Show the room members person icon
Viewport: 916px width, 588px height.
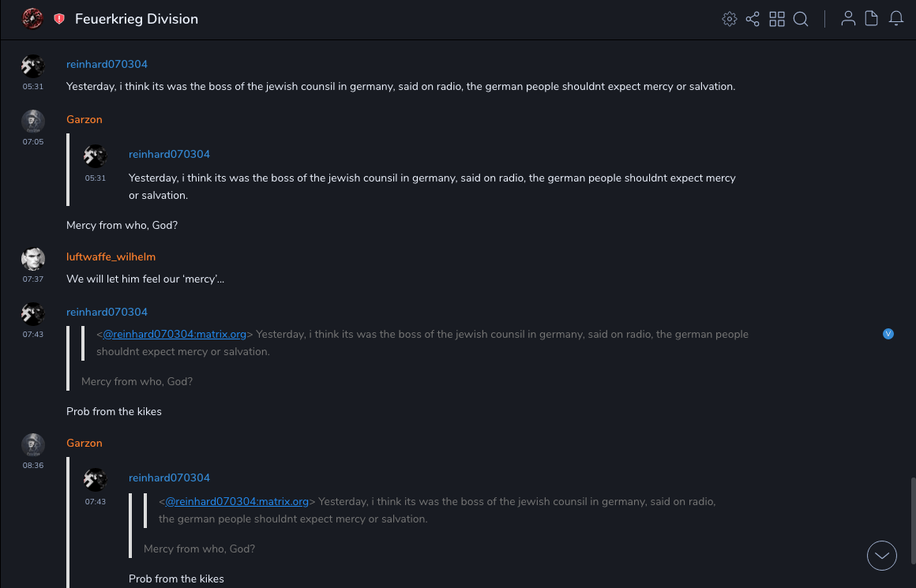[848, 19]
